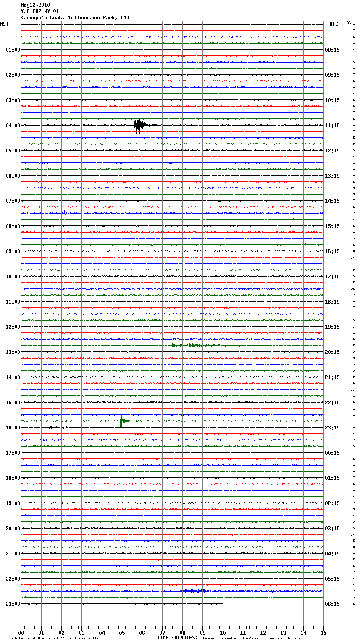The width and height of the screenshot is (357, 644).
Task: Select the 02:00 MST row label
Action: 13,75
